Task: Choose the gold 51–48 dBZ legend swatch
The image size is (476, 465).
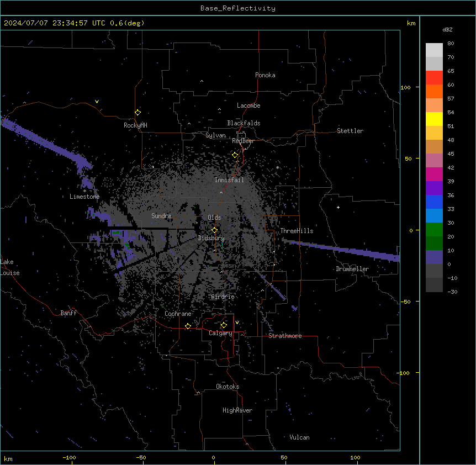Action: [434, 133]
